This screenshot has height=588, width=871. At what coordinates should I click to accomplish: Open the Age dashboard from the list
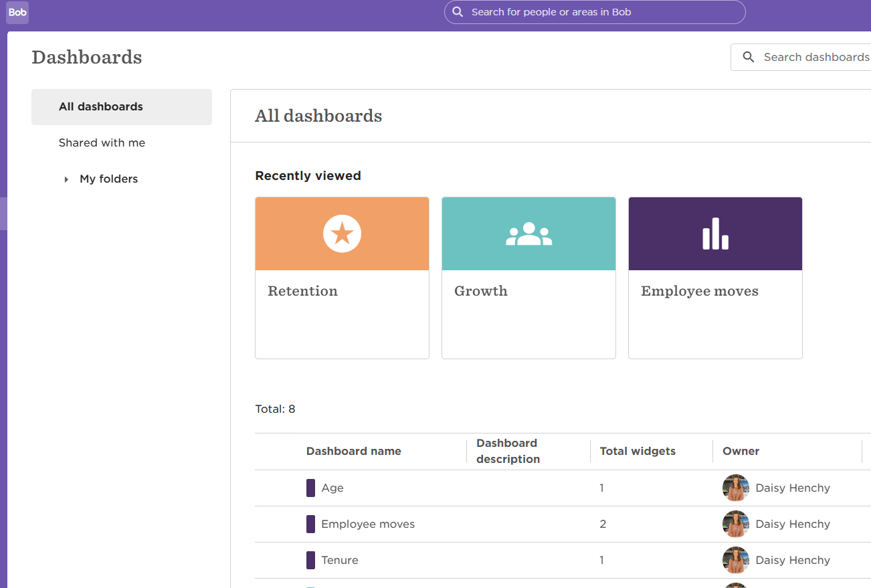click(x=332, y=488)
